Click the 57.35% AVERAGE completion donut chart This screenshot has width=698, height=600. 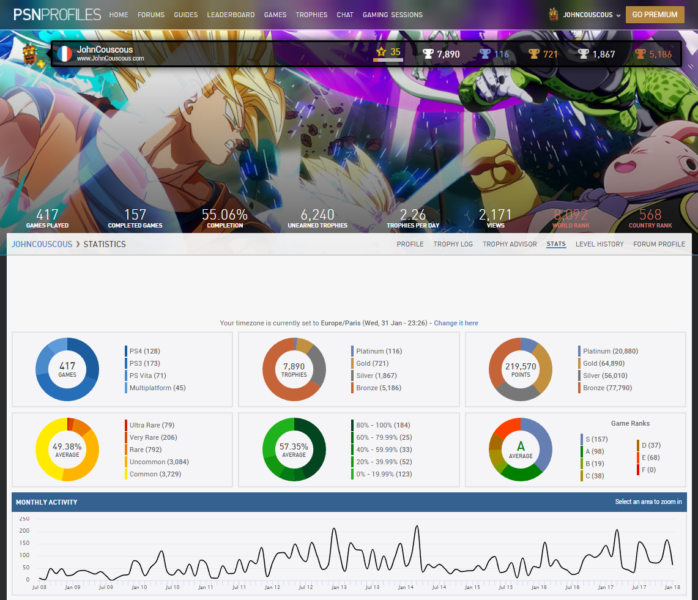point(294,450)
